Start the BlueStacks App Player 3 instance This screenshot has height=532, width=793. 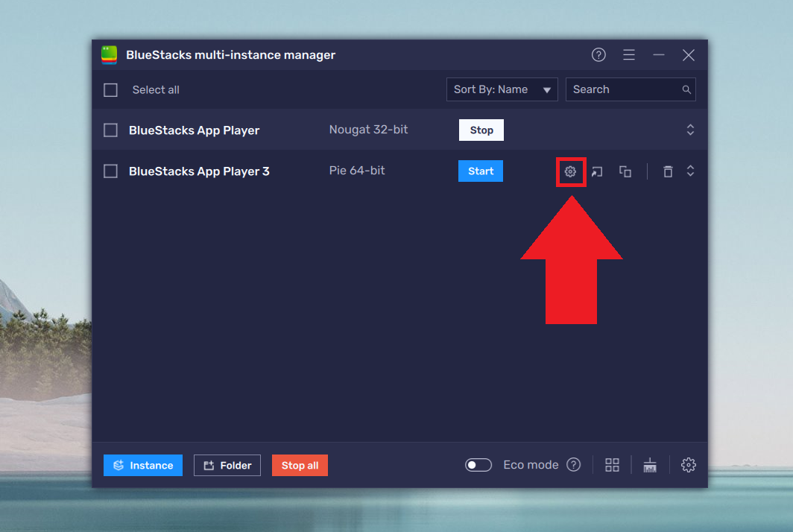point(480,171)
